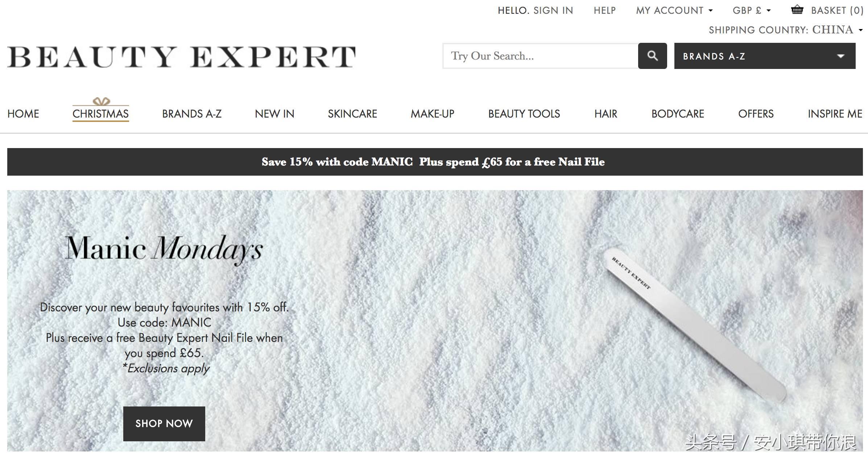This screenshot has height=458, width=868.
Task: Change currency with GBP £ dropdown
Action: coord(751,11)
